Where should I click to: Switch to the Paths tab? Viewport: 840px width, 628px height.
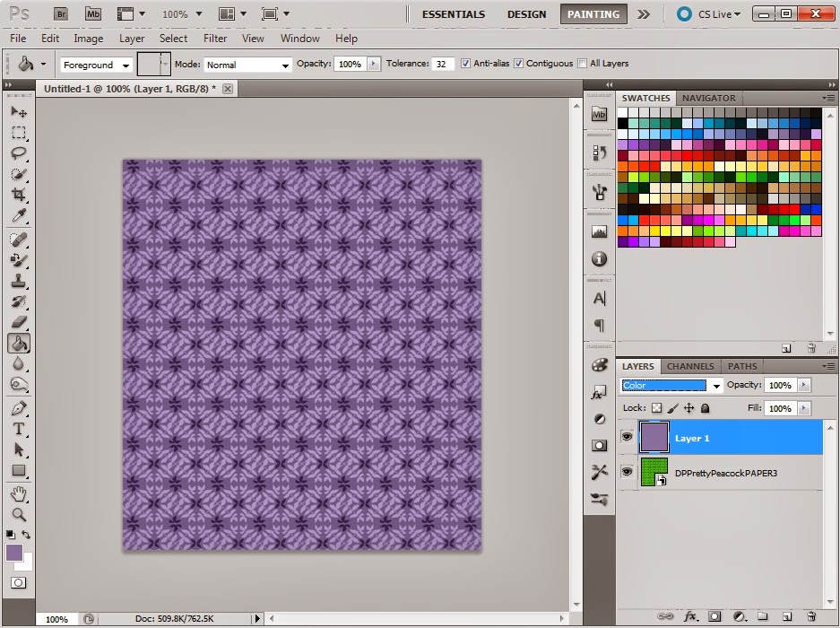coord(742,366)
